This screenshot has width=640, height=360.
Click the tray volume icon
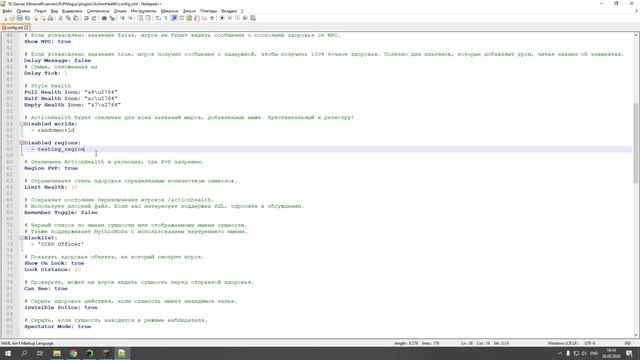click(584, 353)
